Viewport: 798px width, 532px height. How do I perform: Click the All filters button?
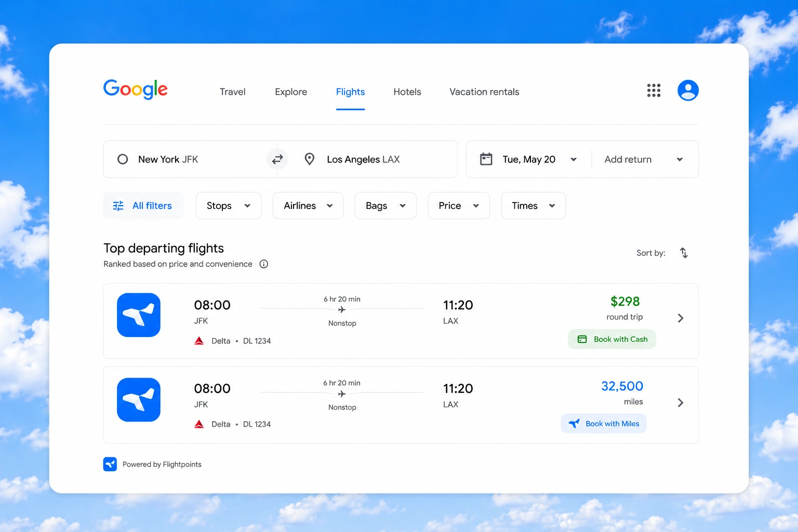pos(143,206)
